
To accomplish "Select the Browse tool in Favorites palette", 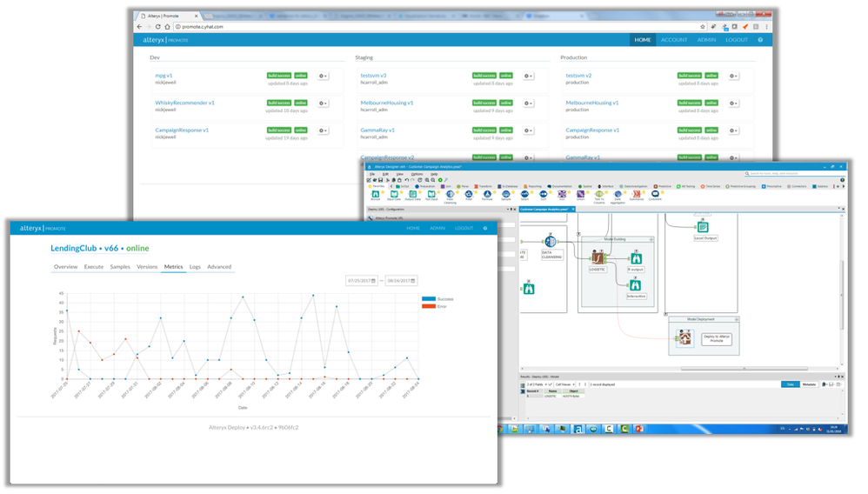I will click(376, 194).
